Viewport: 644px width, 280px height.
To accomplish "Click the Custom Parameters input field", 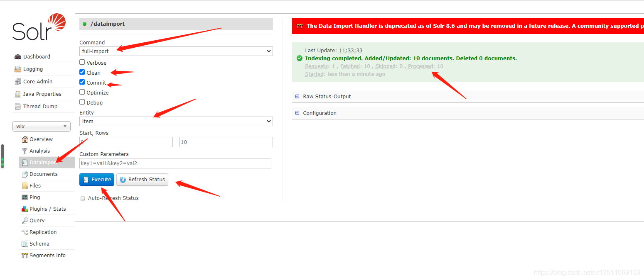I will 175,163.
